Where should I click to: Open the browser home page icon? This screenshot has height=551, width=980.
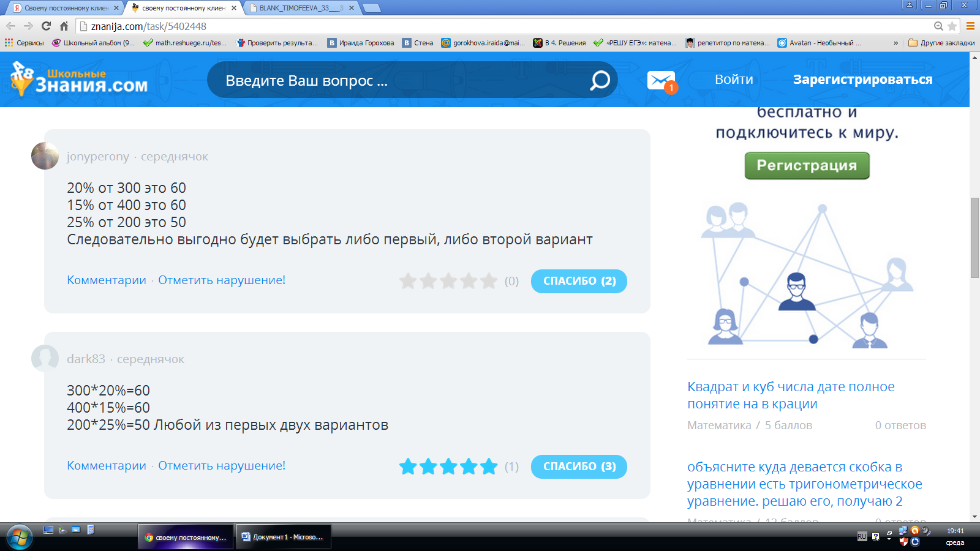point(64,26)
